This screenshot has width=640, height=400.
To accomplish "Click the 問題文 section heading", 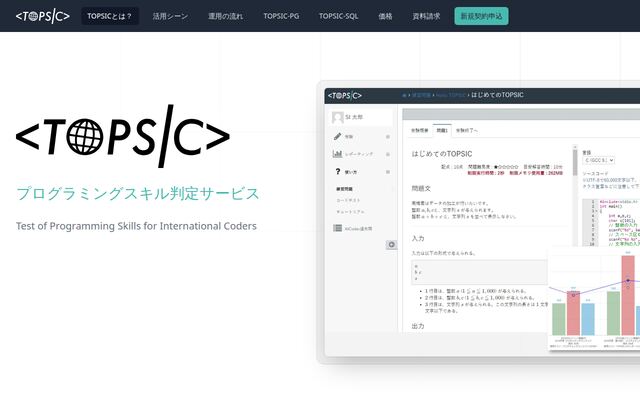I will (421, 188).
